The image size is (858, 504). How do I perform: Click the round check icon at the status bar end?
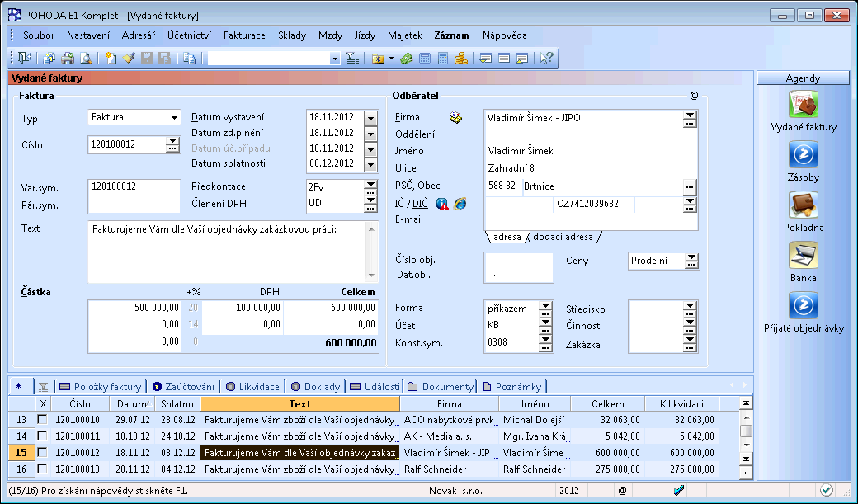[827, 490]
